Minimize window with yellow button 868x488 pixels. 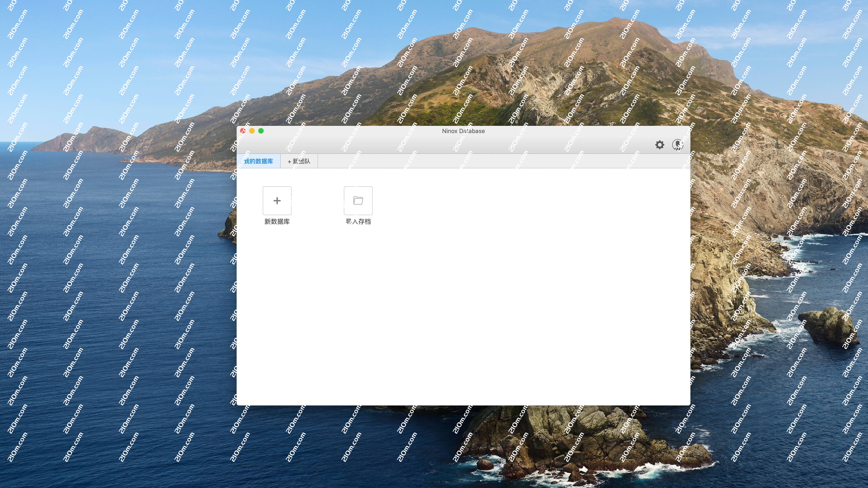pyautogui.click(x=252, y=131)
